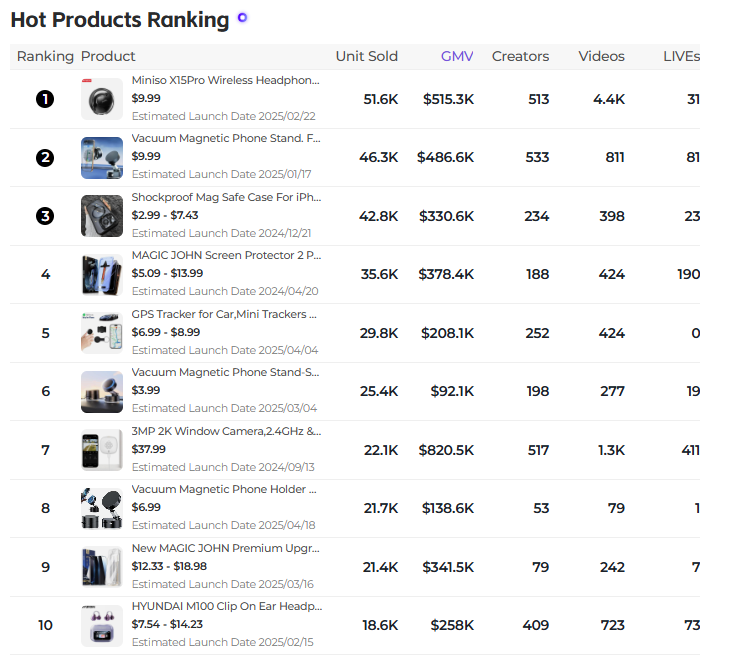Sort by Videos column header
The image size is (734, 666).
point(602,56)
